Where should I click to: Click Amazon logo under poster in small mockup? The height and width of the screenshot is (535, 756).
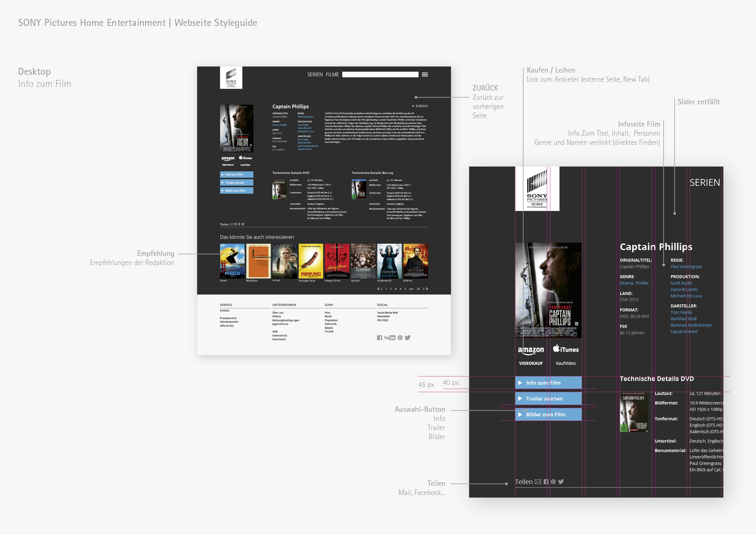(x=228, y=159)
